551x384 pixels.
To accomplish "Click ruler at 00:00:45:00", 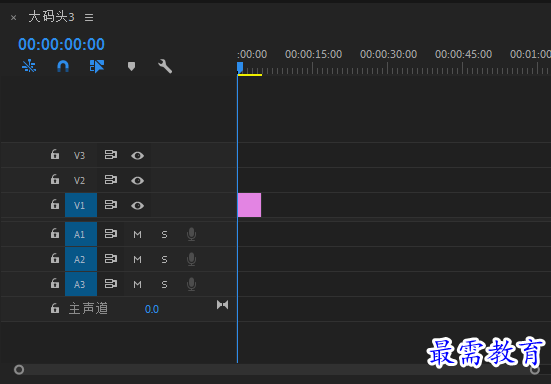I will click(463, 54).
